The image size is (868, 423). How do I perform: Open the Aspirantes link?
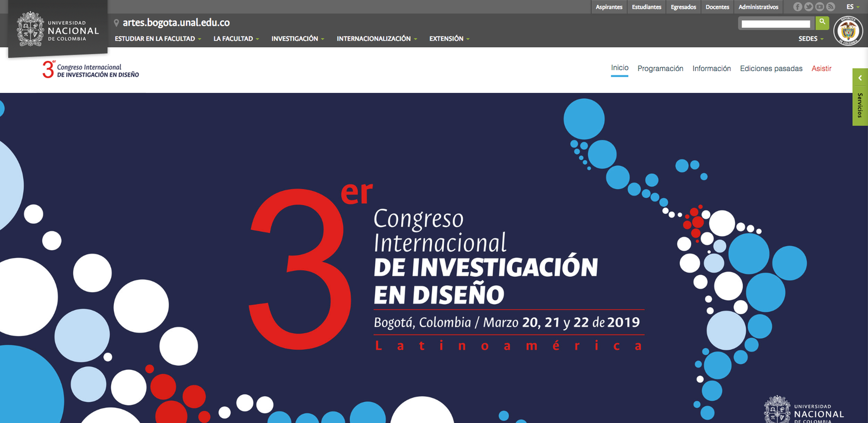pos(609,7)
